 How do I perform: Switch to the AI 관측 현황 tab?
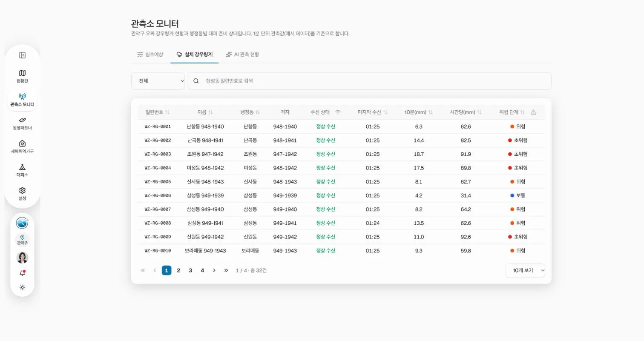pyautogui.click(x=242, y=54)
